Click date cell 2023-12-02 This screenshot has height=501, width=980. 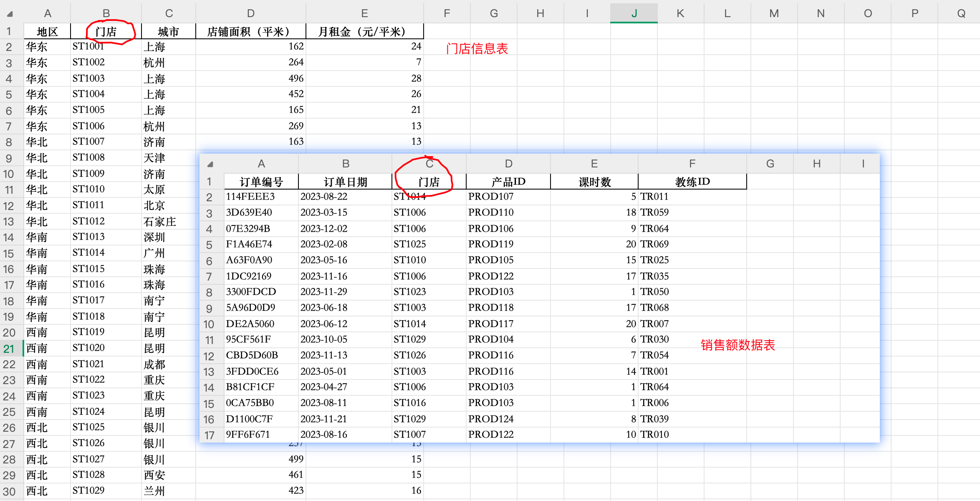(x=324, y=229)
